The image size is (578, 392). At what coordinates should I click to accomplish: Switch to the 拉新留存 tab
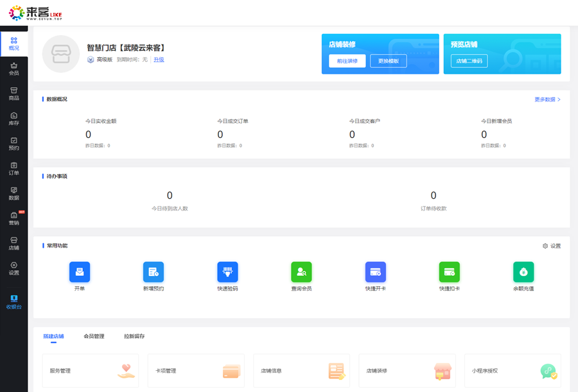(x=134, y=336)
